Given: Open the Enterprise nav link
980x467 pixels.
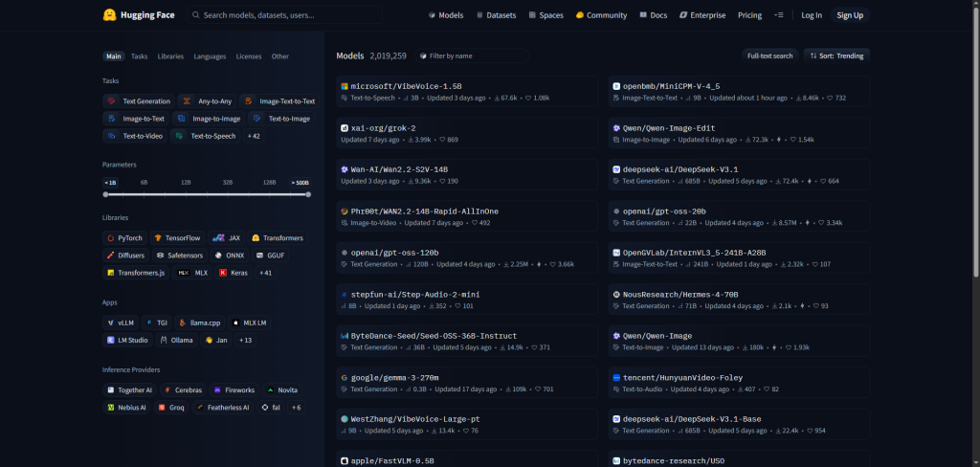Looking at the screenshot, I should 702,15.
